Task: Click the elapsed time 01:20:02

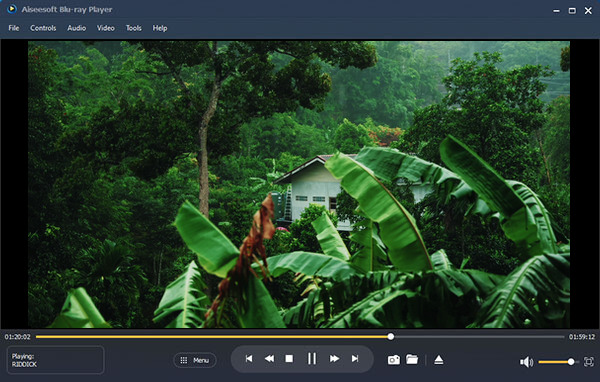Action: 18,337
